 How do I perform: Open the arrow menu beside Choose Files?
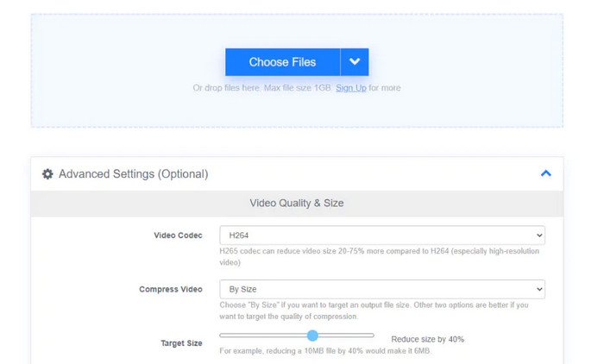355,62
